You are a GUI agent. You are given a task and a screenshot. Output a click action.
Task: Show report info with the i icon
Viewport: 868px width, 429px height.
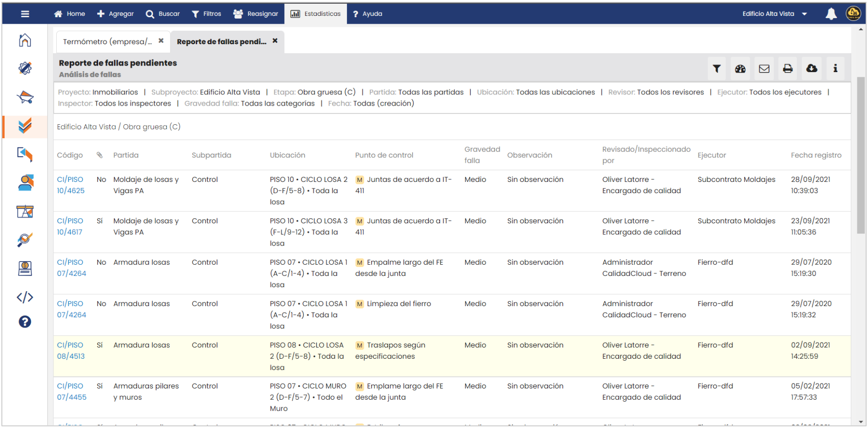[835, 69]
